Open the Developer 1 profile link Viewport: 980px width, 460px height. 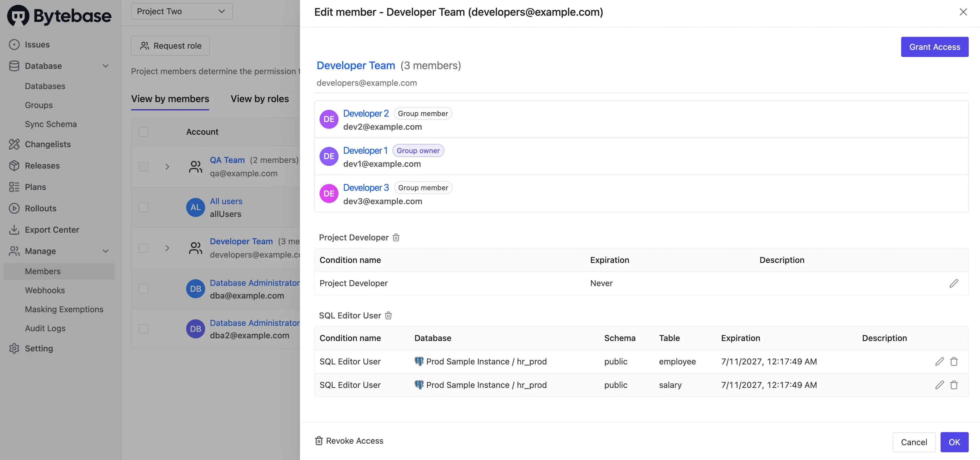(x=365, y=150)
